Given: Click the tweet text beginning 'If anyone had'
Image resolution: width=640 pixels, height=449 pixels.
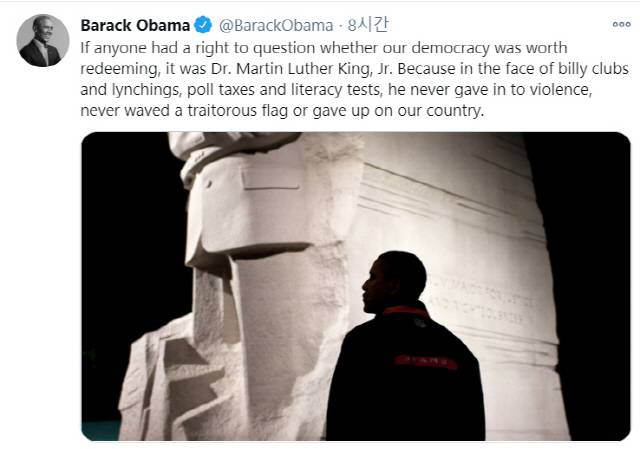Looking at the screenshot, I should [x=354, y=79].
